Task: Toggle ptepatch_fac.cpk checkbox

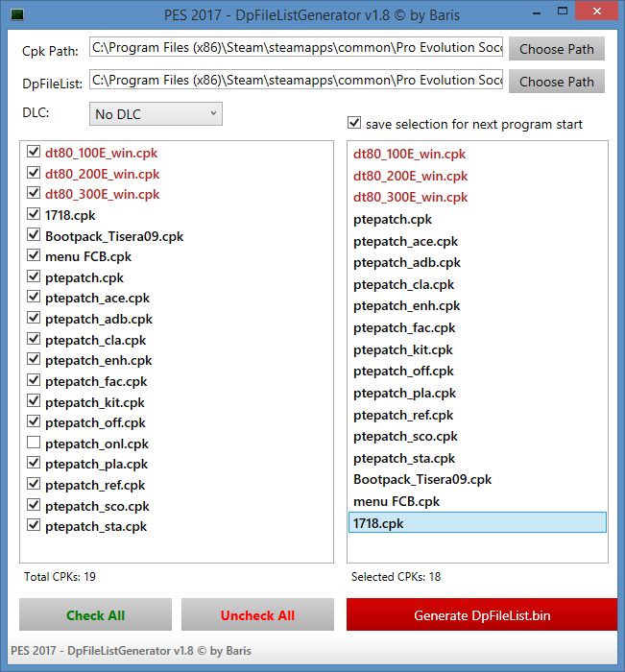Action: pyautogui.click(x=34, y=380)
